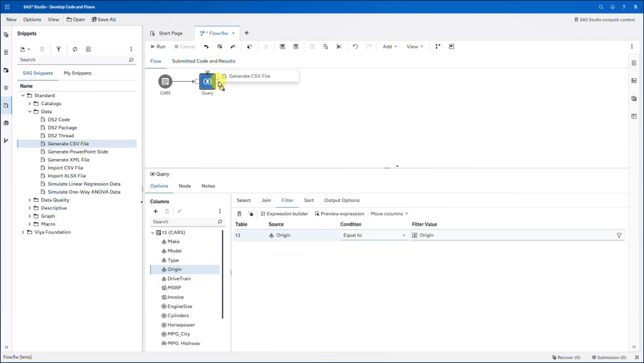Select the Horsepower column
644x363 pixels.
pyautogui.click(x=181, y=325)
